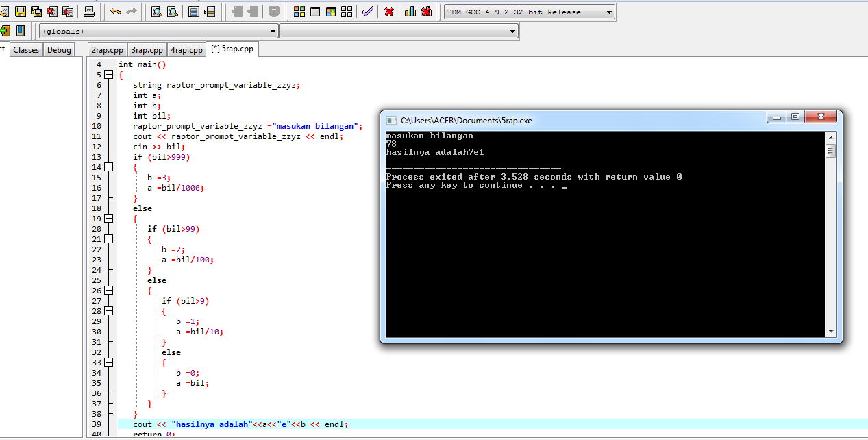Compile the current project

pos(299,12)
